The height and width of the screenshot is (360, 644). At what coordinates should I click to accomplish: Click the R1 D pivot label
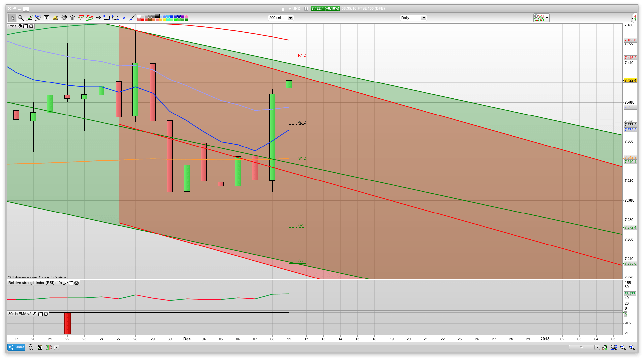302,55
